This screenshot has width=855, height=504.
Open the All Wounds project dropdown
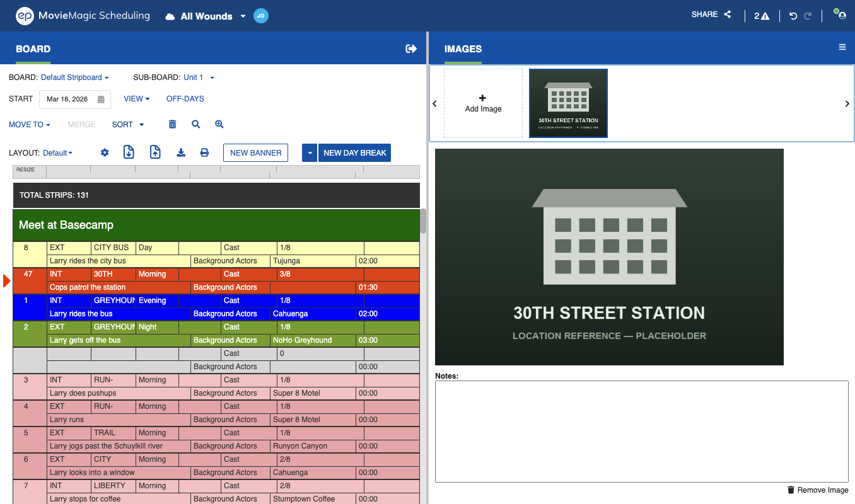[243, 16]
